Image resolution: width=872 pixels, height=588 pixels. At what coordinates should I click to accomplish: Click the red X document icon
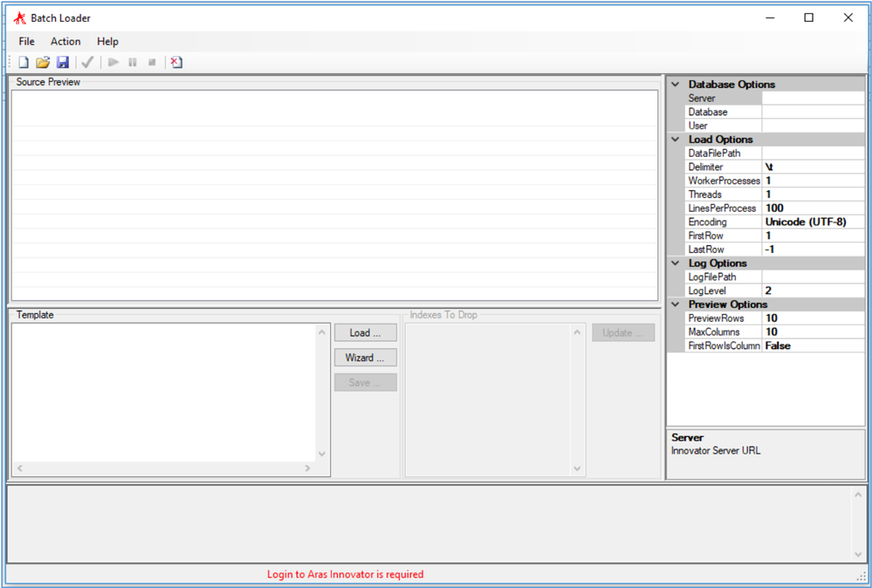pyautogui.click(x=176, y=63)
